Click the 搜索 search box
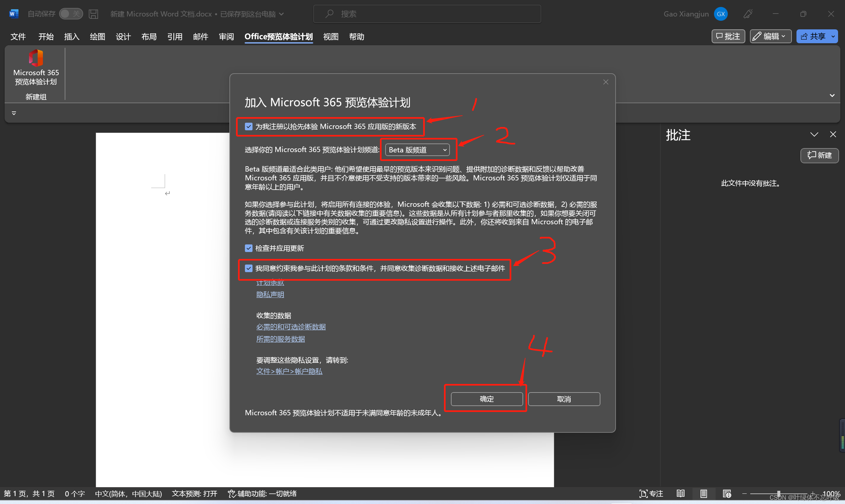 [427, 14]
